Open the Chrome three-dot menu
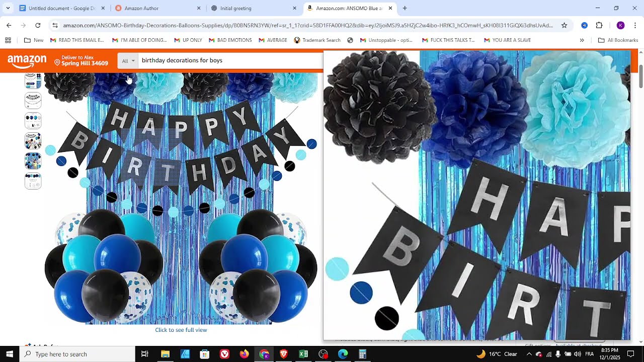This screenshot has height=362, width=644. 635,25
